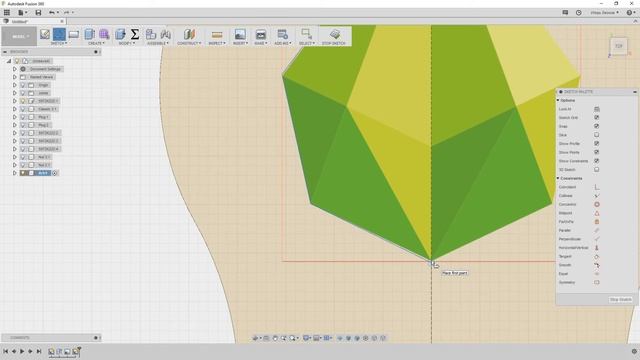The image size is (640, 360).
Task: Click the rectangle sketch tool icon
Action: [74, 34]
